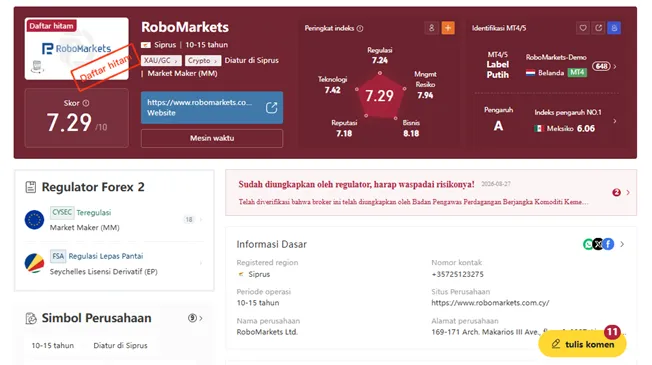
Task: Open the robomarkets.com.cy Situs Perusahaan link
Action: [490, 303]
